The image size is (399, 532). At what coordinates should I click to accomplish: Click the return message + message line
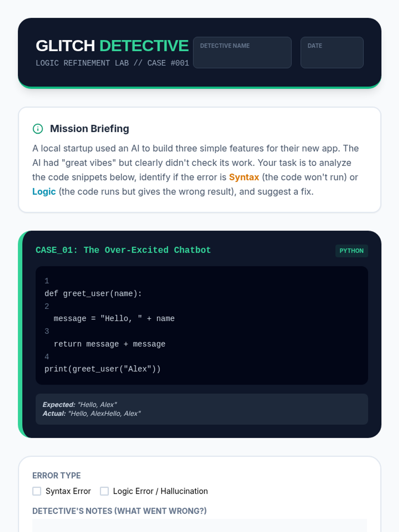coord(109,344)
